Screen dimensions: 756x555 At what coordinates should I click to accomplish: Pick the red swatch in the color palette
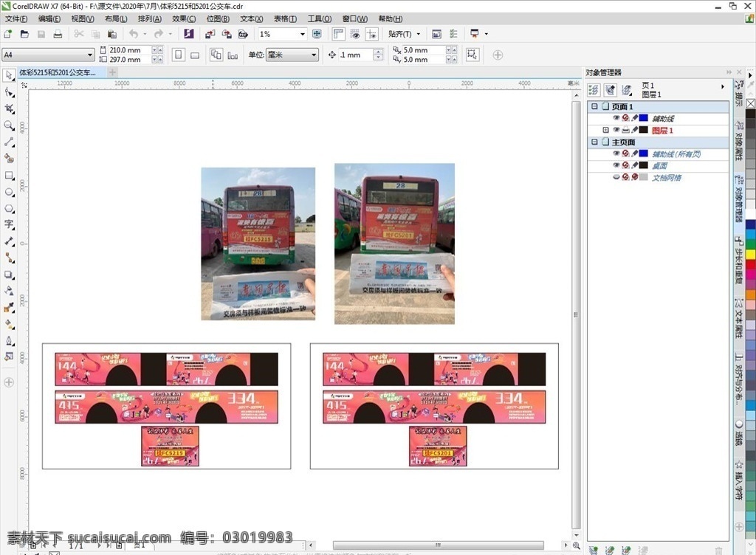pos(751,264)
